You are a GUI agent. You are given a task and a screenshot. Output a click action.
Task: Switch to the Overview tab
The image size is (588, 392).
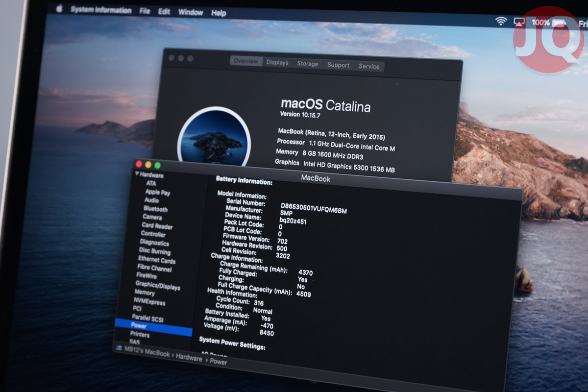click(246, 61)
